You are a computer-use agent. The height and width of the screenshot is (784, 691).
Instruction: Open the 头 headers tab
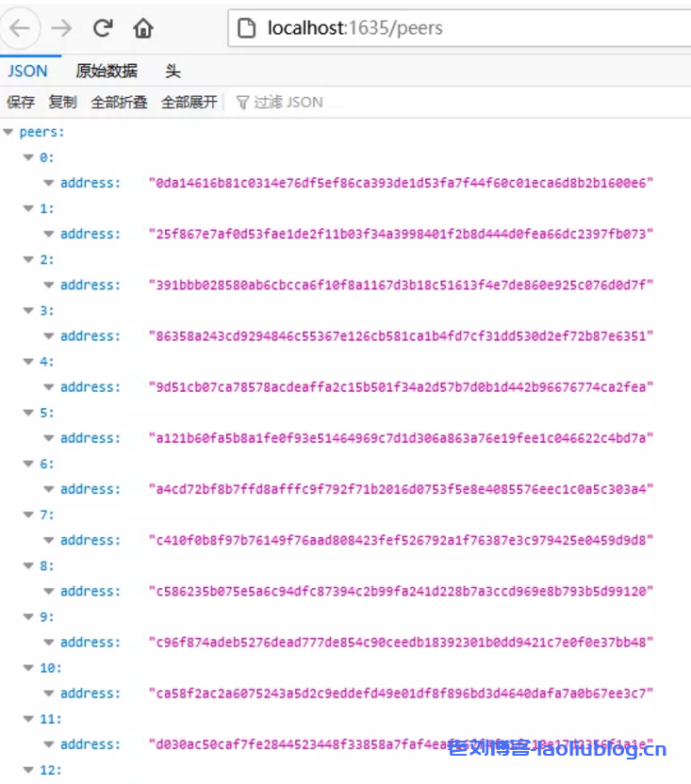point(173,71)
